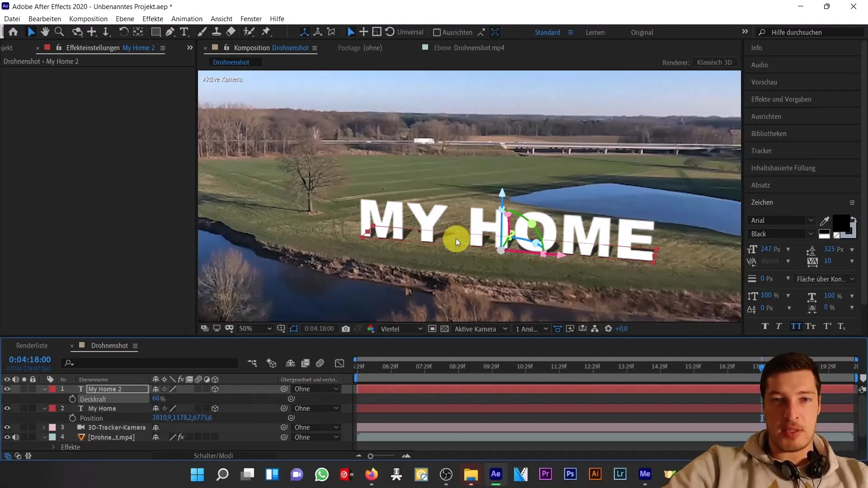This screenshot has height=488, width=868.
Task: Click the timeline zoom slider handle
Action: coord(371,456)
